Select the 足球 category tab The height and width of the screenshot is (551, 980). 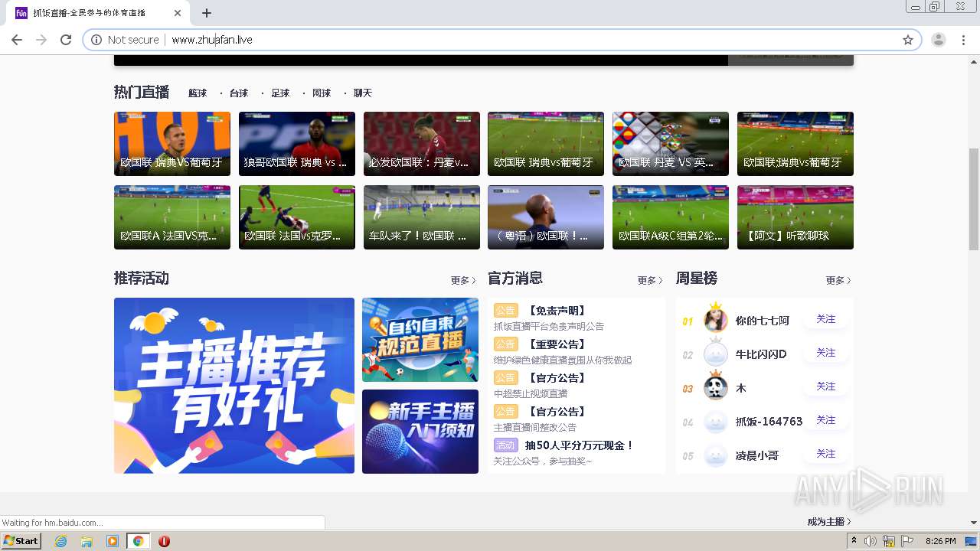[x=280, y=93]
